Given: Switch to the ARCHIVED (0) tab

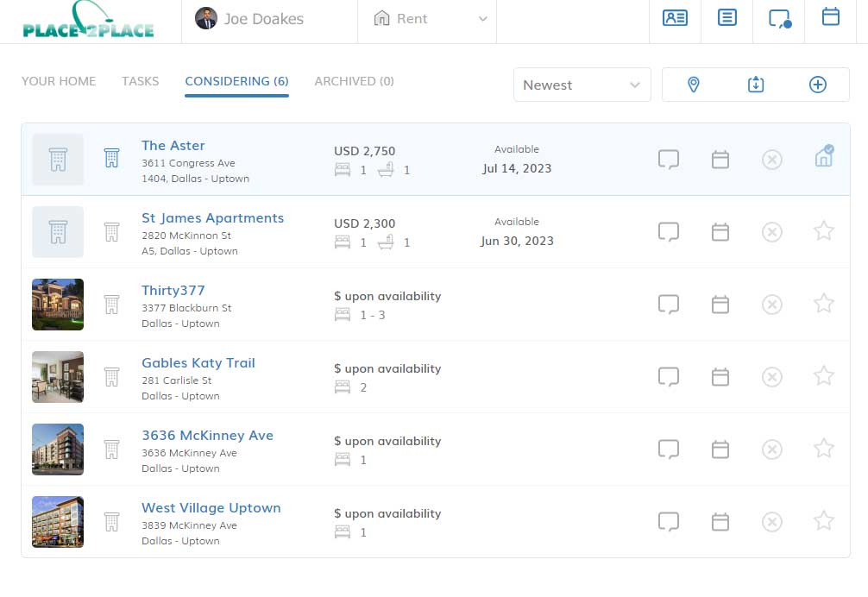Looking at the screenshot, I should [355, 81].
